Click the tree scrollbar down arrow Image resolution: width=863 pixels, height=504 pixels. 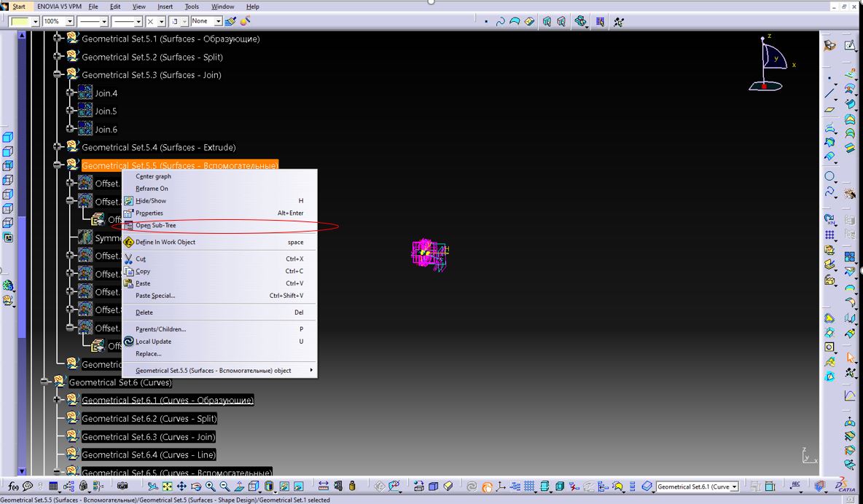[22, 471]
